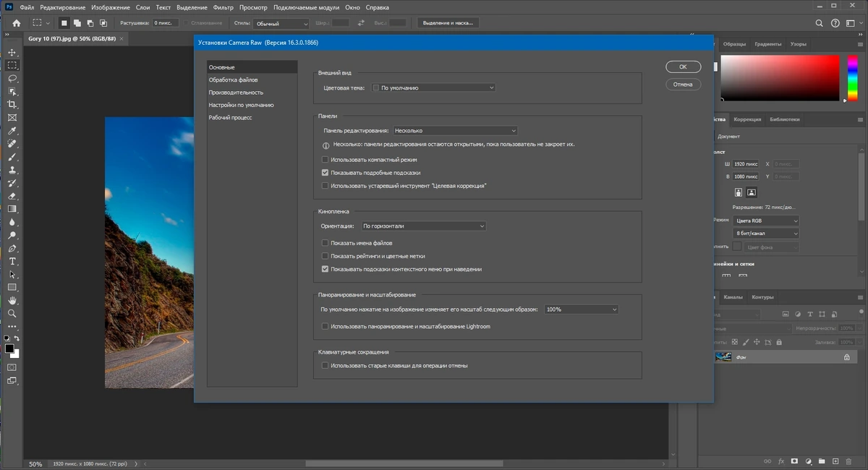Select the Lasso tool
868x470 pixels.
12,79
